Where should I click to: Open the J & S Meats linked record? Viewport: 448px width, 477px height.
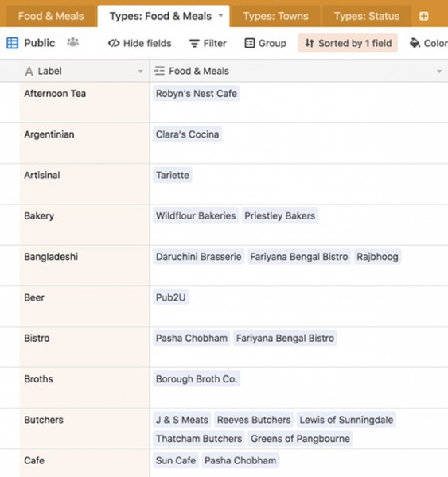[182, 420]
